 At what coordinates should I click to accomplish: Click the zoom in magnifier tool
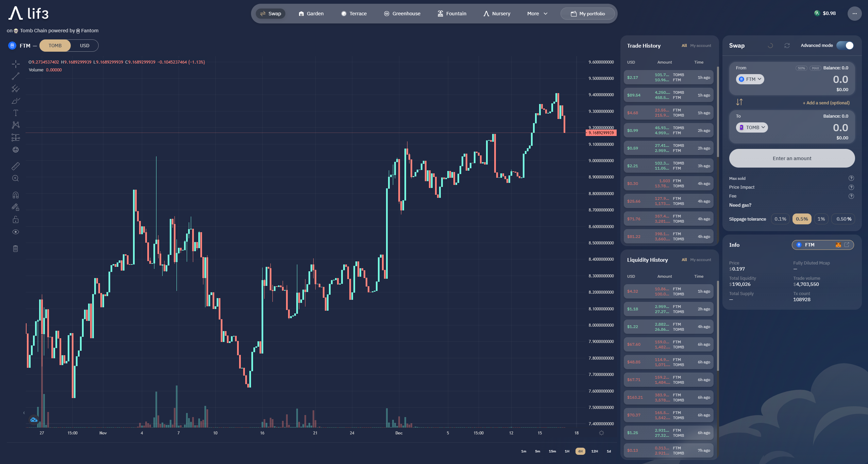[x=16, y=178]
